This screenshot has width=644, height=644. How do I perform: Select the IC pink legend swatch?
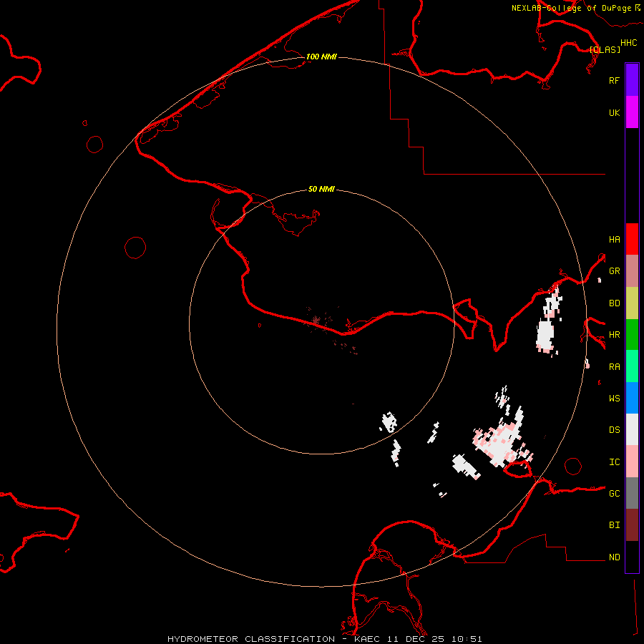(x=632, y=462)
